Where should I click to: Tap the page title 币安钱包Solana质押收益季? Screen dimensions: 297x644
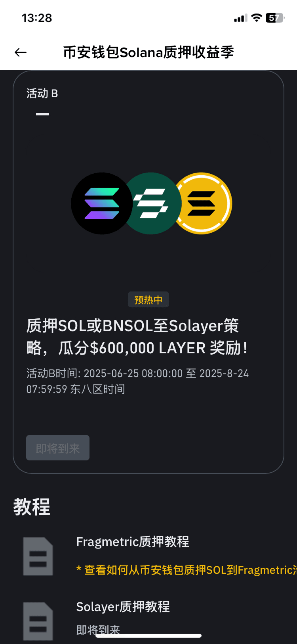tap(148, 52)
